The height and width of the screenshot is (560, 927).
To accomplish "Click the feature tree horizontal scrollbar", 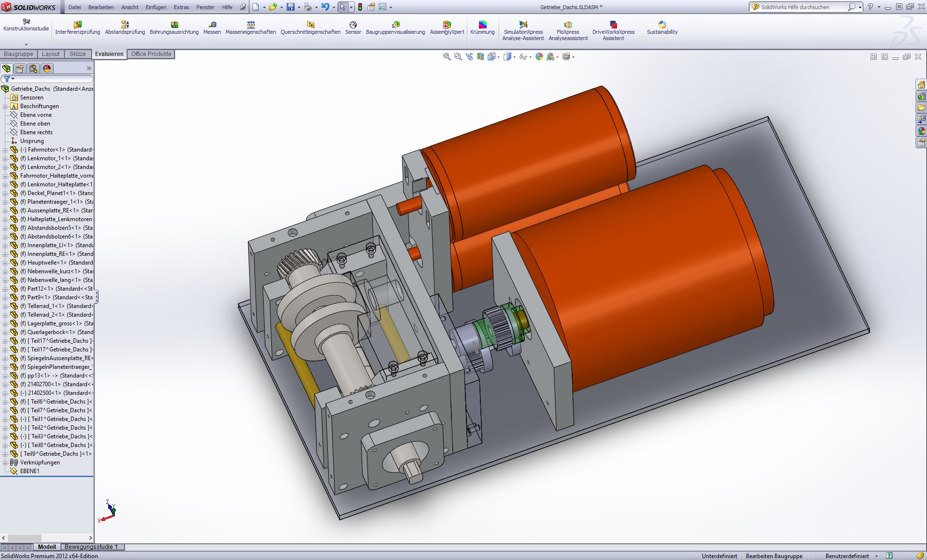I will 25,538.
